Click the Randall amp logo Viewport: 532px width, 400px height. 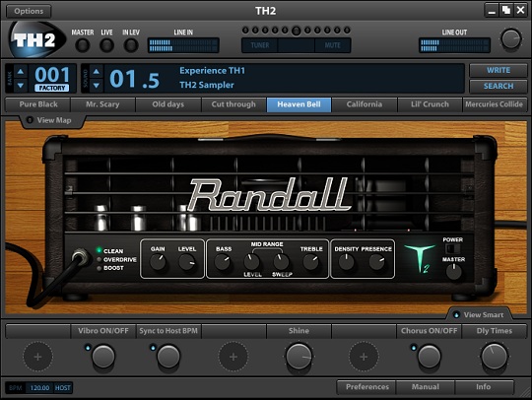pos(269,194)
